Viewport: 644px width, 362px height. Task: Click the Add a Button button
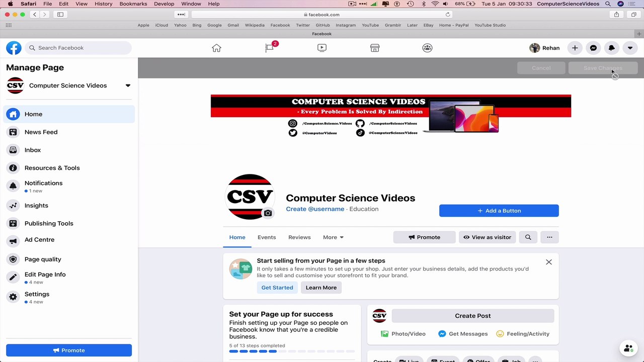pos(499,211)
